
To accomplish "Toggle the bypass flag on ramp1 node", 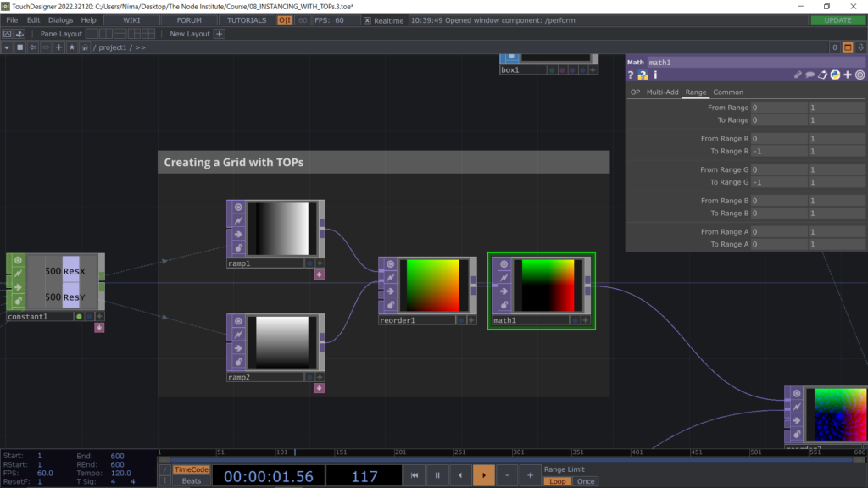I will (238, 234).
